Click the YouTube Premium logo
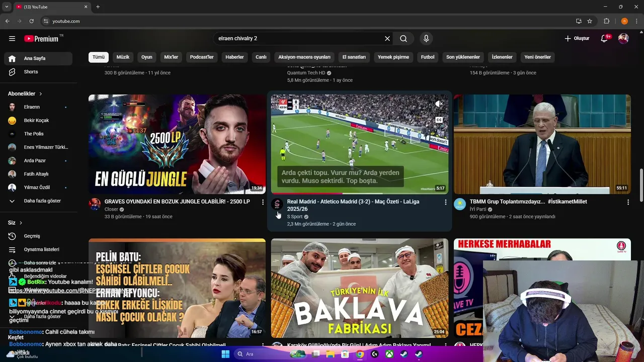 pyautogui.click(x=42, y=39)
